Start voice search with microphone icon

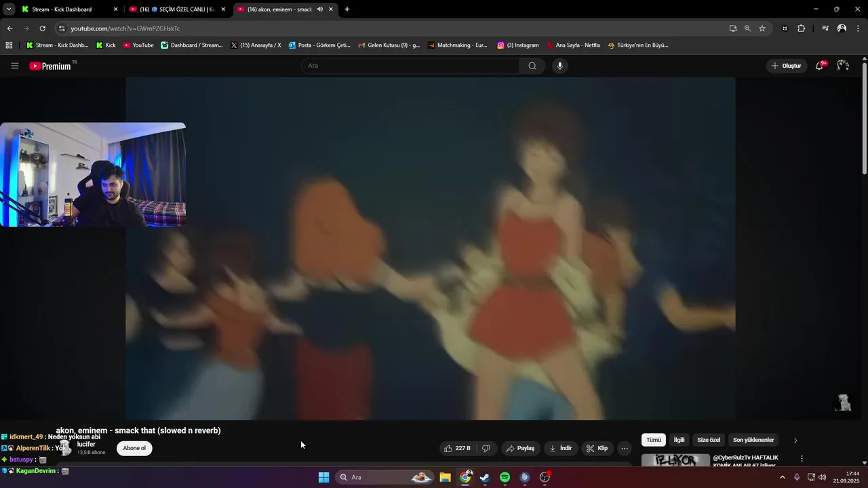[x=559, y=66]
